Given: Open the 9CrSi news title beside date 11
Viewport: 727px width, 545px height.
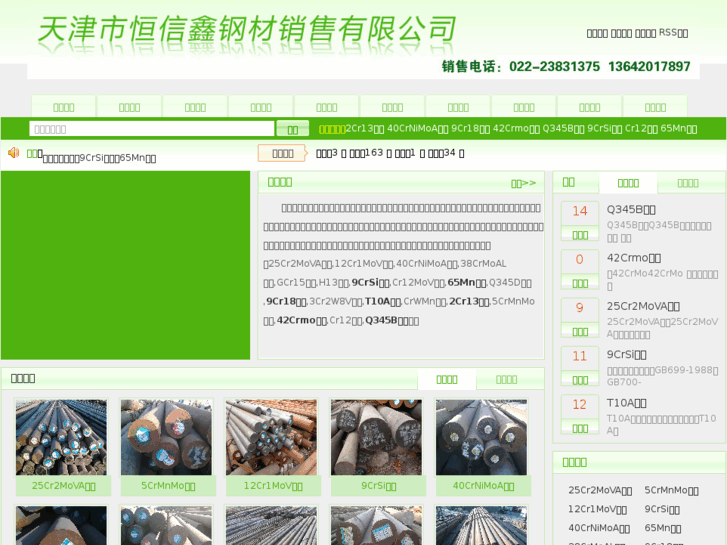Looking at the screenshot, I should click(626, 354).
